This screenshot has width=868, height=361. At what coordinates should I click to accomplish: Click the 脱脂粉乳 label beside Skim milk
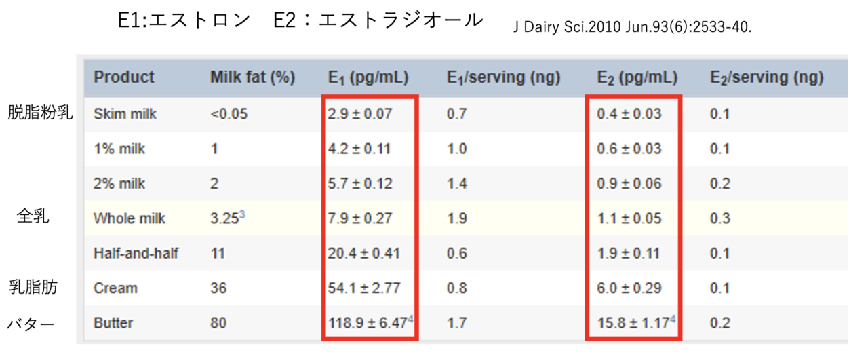point(40,113)
